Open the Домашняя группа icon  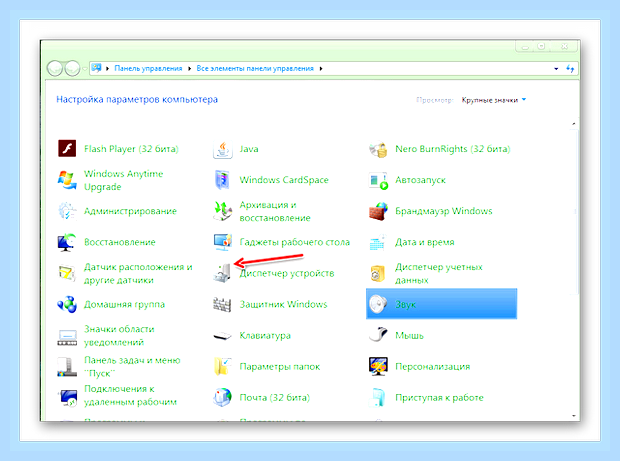click(x=67, y=304)
